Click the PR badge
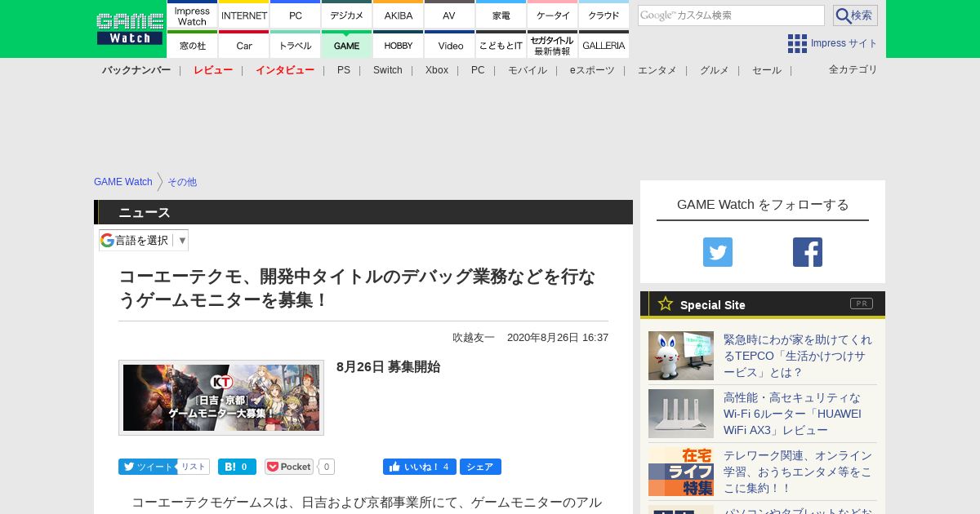980x514 pixels. tap(862, 304)
